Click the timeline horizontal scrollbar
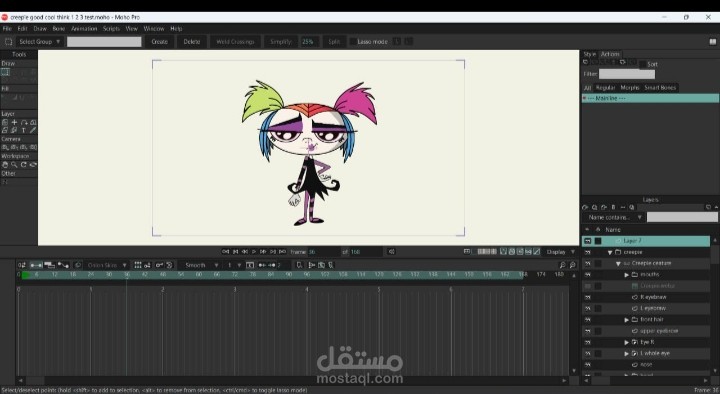The height and width of the screenshot is (394, 720). pyautogui.click(x=292, y=380)
